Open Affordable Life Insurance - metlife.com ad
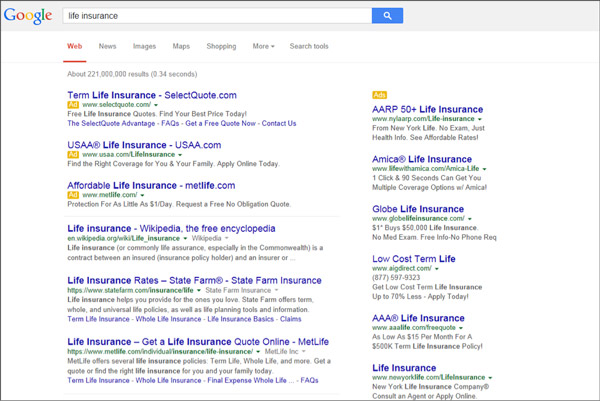The width and height of the screenshot is (600, 401). click(151, 186)
